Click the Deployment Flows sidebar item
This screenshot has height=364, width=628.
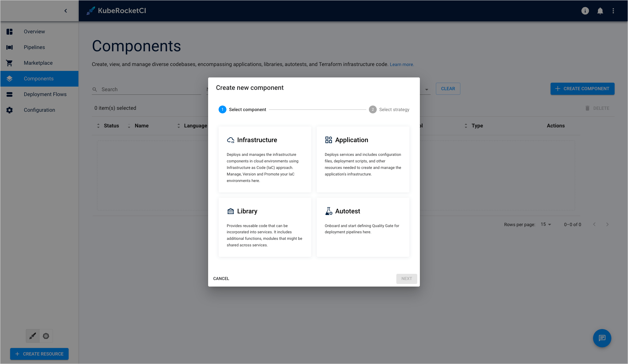pyautogui.click(x=45, y=94)
